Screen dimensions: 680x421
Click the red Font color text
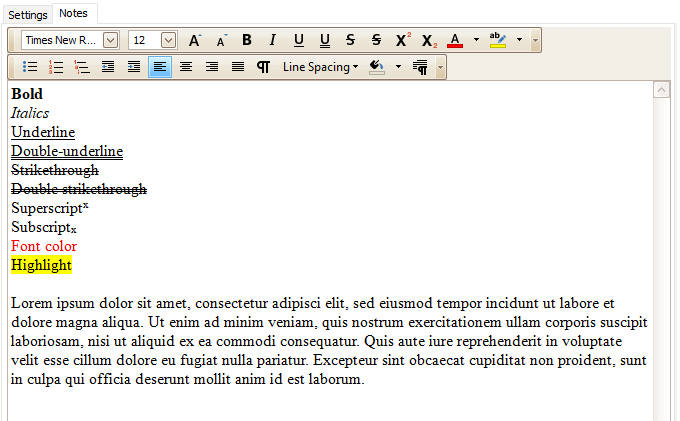pos(44,246)
